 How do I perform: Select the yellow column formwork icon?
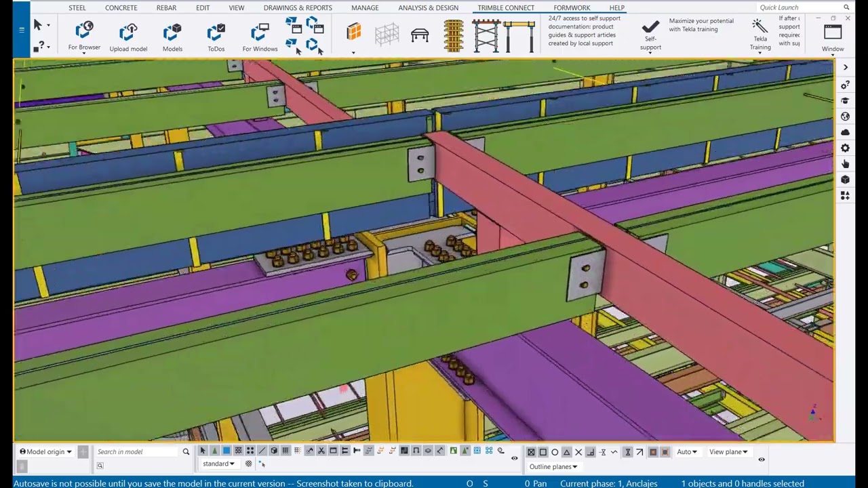coord(453,36)
